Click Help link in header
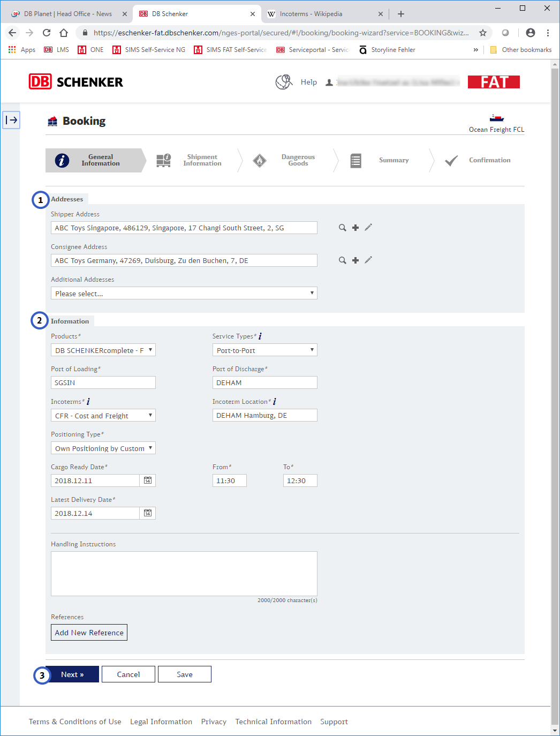 tap(309, 82)
